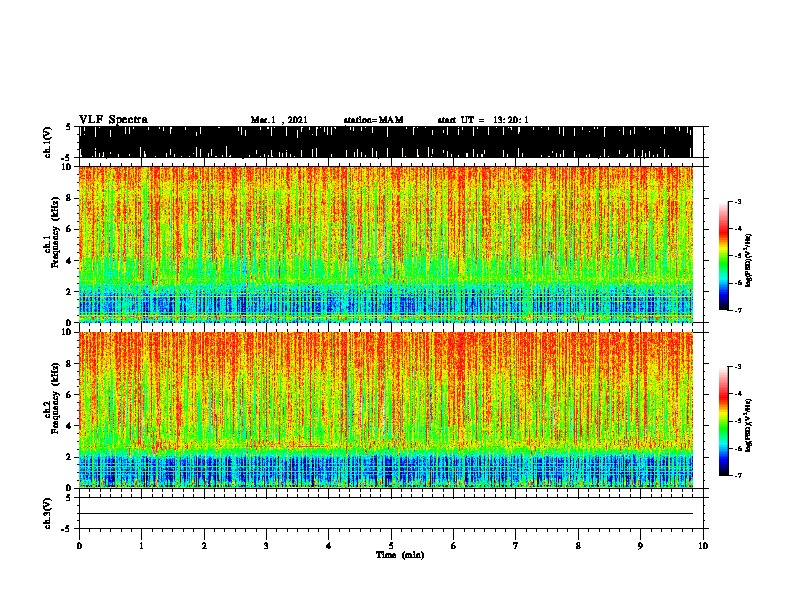Select the date label Mar.1, 2021
792x612 pixels.
click(279, 120)
